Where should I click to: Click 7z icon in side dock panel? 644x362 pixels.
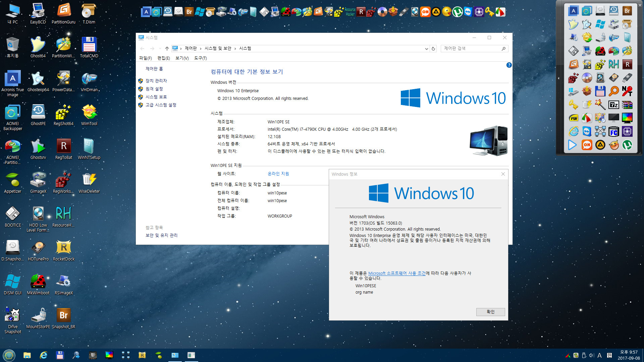click(x=613, y=105)
